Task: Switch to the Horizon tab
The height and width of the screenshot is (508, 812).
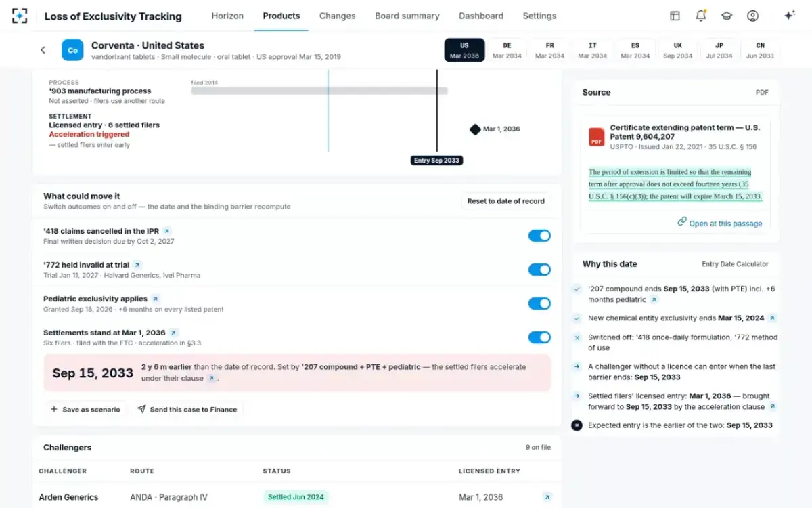Action: 227,16
